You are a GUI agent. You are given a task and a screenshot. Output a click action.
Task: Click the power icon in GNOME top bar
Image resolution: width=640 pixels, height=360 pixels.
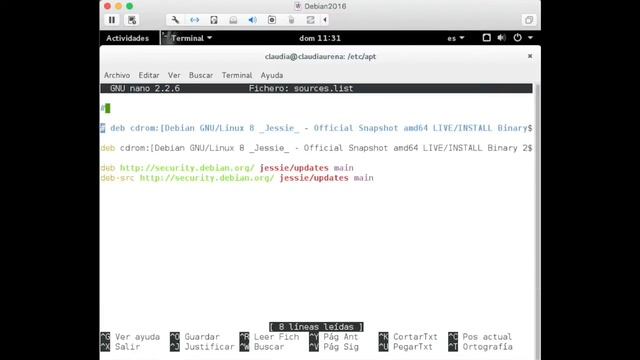tap(518, 38)
